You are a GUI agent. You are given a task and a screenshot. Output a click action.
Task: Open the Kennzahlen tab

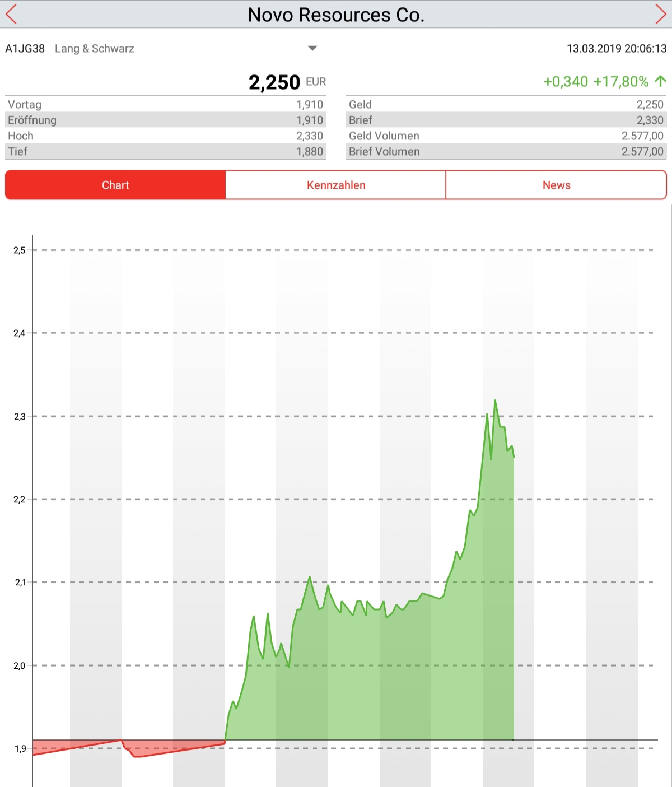click(x=336, y=185)
